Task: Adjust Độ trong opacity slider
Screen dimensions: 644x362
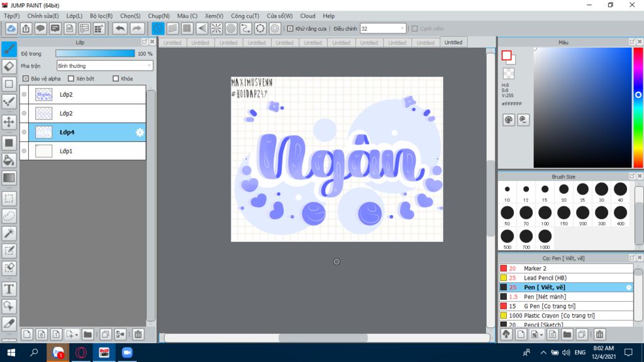Action: click(95, 53)
